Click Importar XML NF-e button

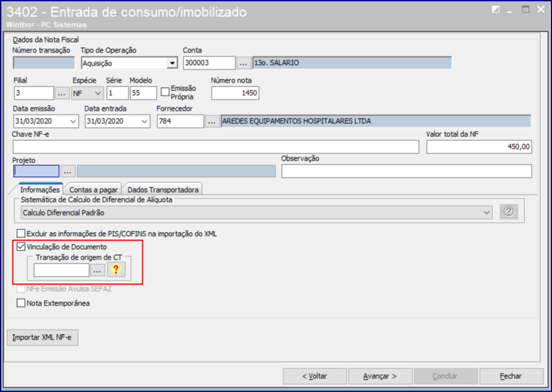(x=42, y=338)
